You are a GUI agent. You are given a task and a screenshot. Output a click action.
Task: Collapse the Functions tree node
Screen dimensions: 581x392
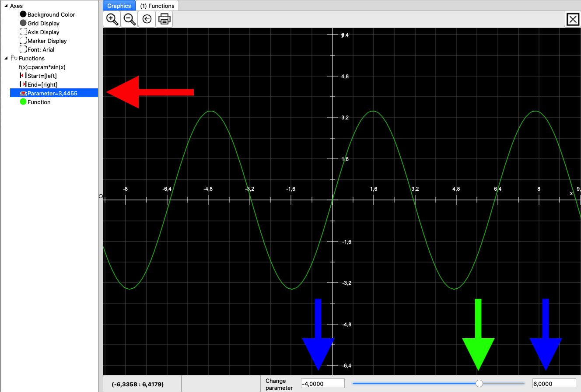coord(5,58)
